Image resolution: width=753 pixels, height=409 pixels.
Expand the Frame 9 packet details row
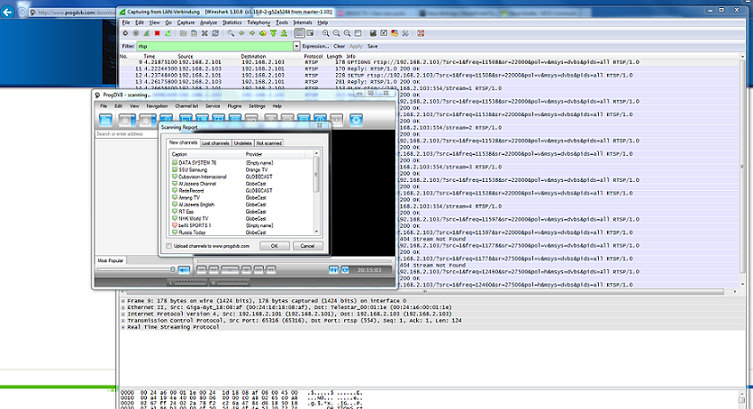(x=121, y=300)
